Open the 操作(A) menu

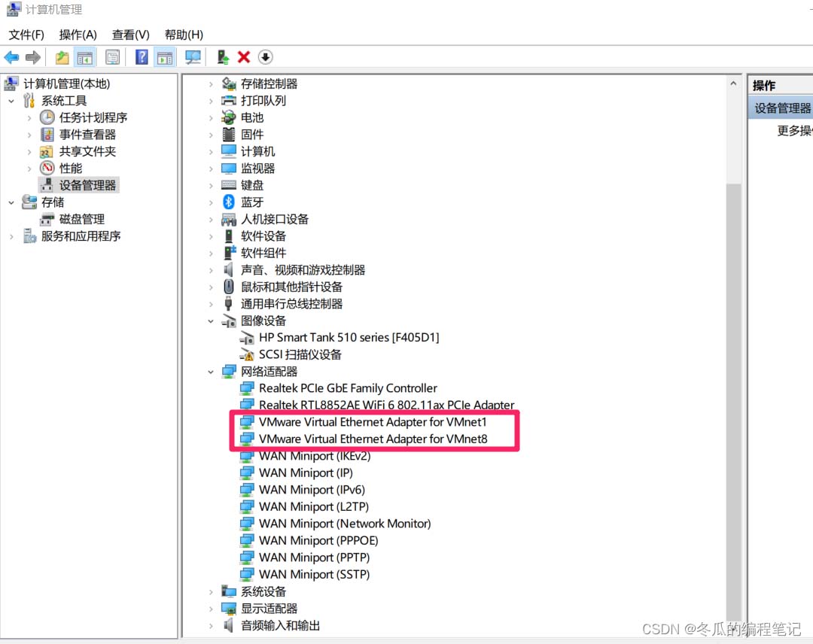coord(78,35)
